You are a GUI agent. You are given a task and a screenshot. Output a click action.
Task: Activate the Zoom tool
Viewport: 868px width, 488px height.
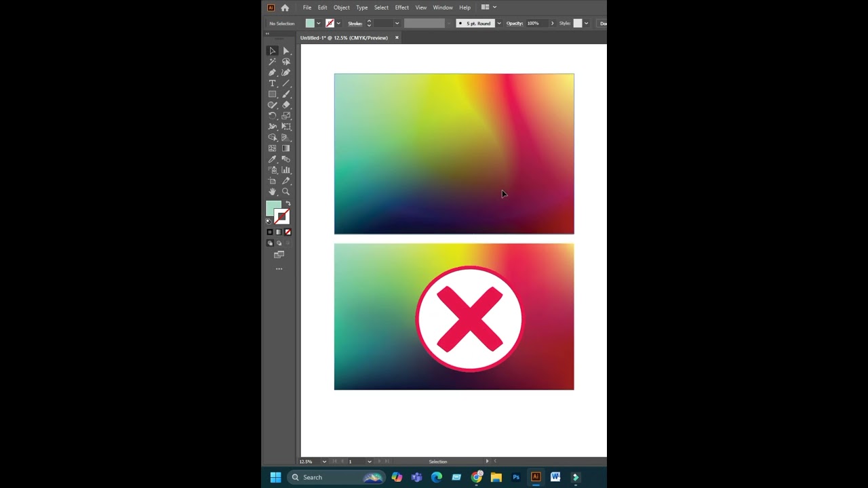coord(286,192)
